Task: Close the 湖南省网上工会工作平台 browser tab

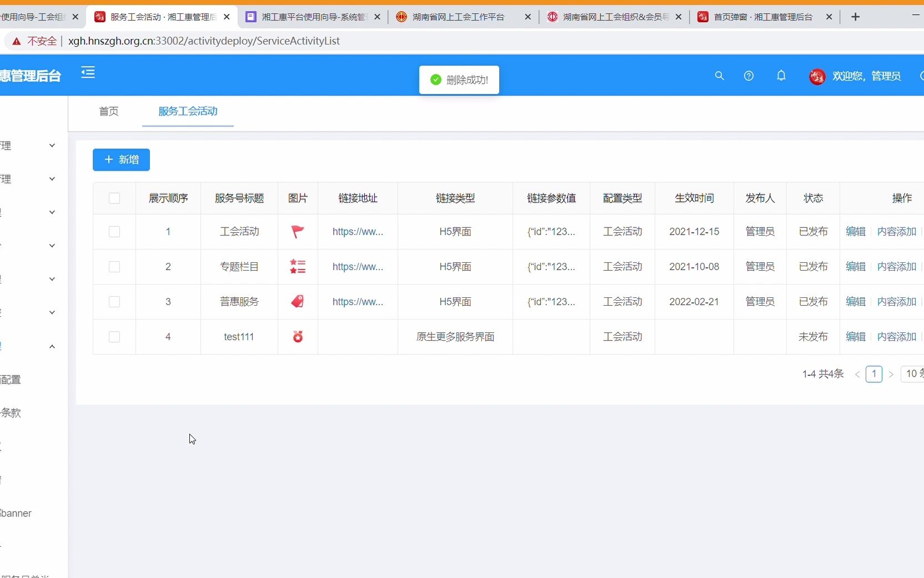Action: tap(528, 17)
